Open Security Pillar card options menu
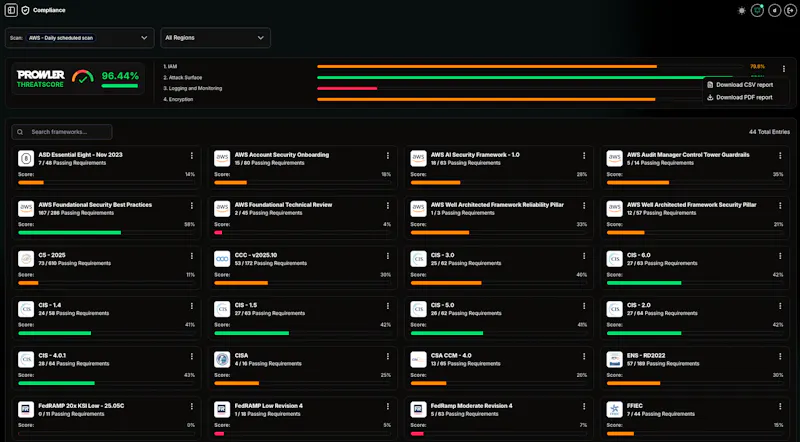Image resolution: width=800 pixels, height=442 pixels. point(780,206)
